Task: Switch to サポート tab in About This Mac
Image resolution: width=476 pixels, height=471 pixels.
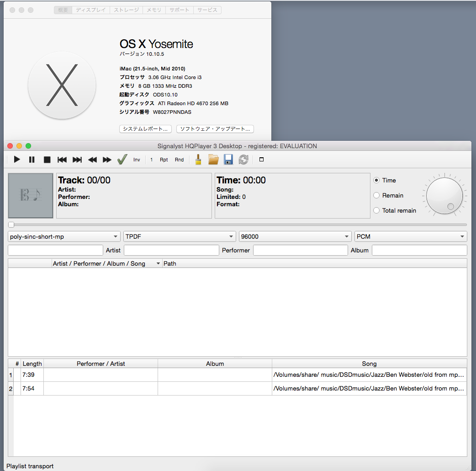Action: [x=179, y=10]
